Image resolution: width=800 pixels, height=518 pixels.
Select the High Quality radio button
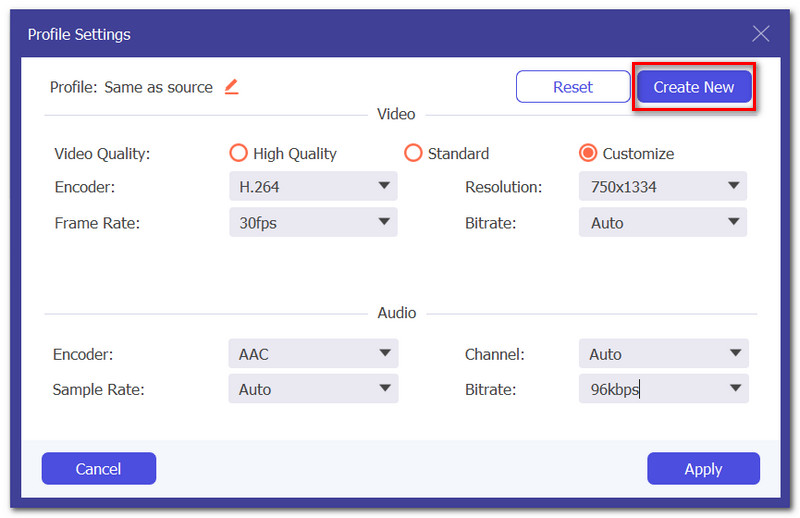[238, 153]
